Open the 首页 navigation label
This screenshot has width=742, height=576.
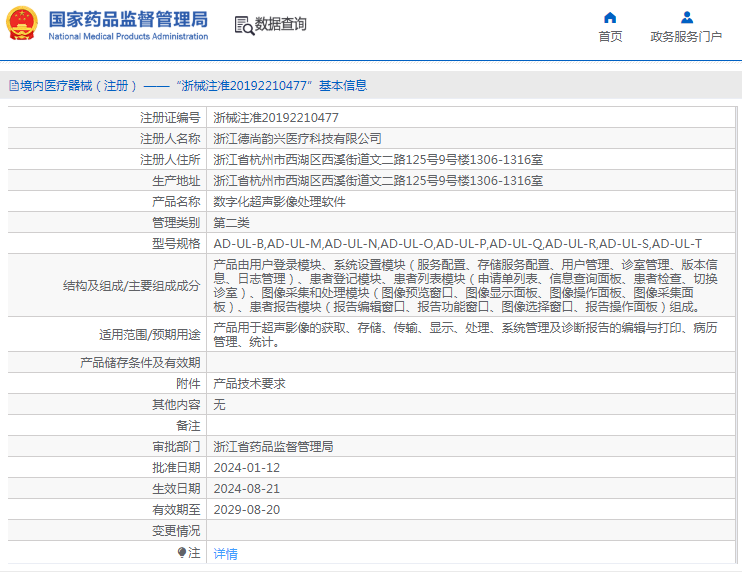tap(610, 37)
